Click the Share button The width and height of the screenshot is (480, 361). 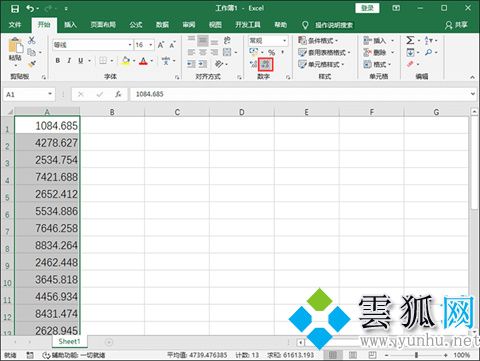point(457,25)
